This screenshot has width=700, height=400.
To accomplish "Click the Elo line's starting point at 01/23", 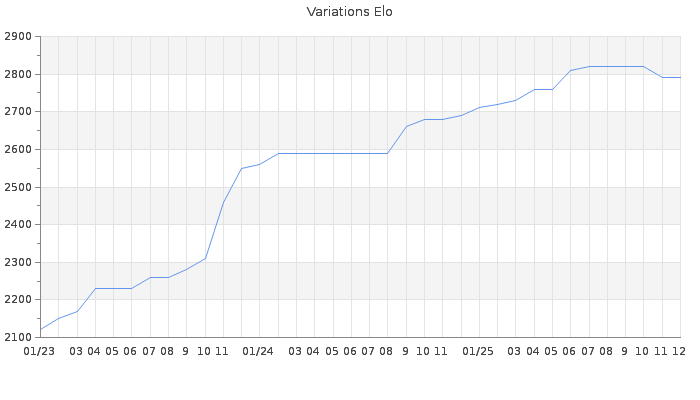I will 40,329.
